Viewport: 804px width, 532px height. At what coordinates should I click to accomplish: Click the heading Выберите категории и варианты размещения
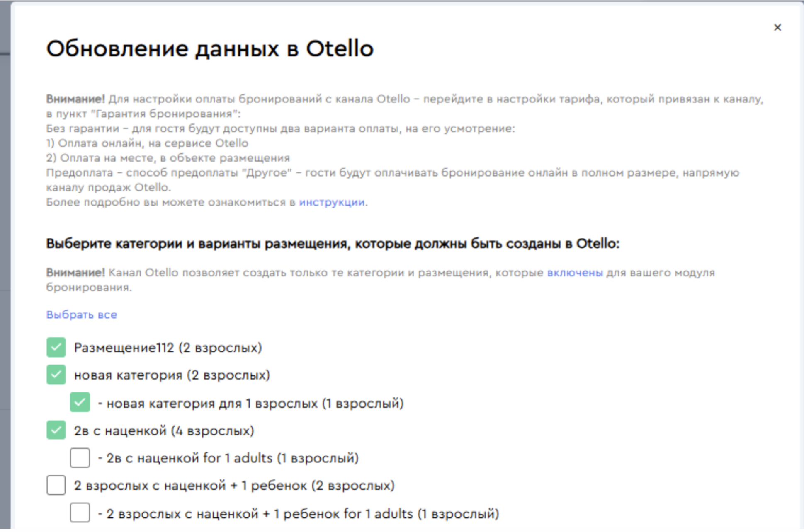pos(333,244)
